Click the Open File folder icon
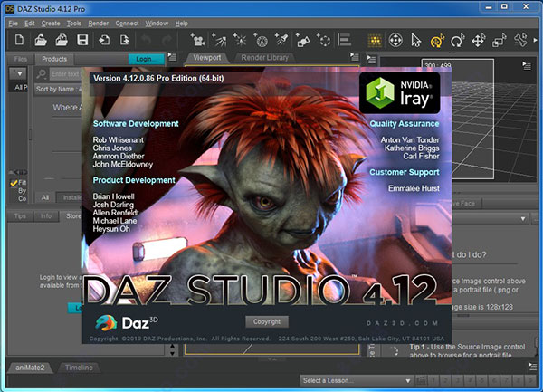 (x=41, y=40)
